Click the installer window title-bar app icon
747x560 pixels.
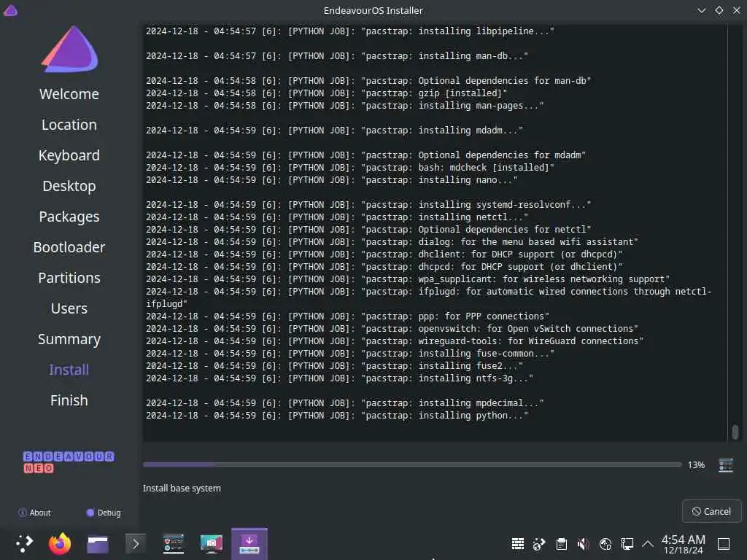pos(10,10)
